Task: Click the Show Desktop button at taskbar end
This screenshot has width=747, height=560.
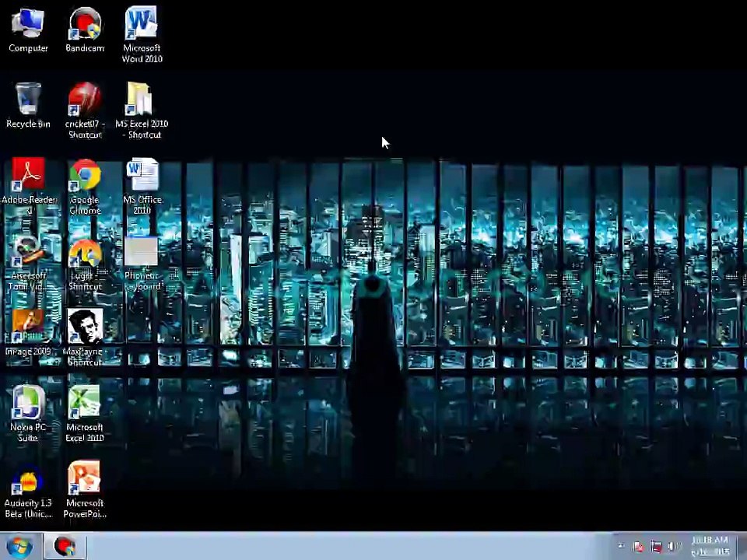Action: 742,546
